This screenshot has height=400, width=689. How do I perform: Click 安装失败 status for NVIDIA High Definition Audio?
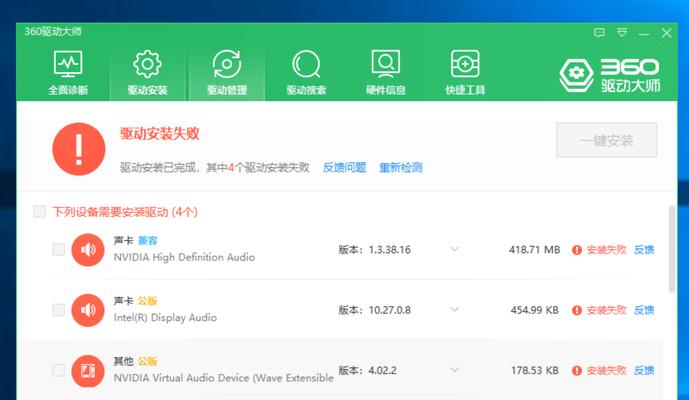(606, 250)
